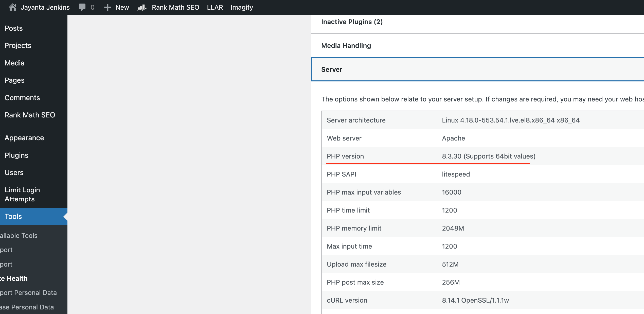
Task: Open Export Personal Data submenu item
Action: point(28,293)
